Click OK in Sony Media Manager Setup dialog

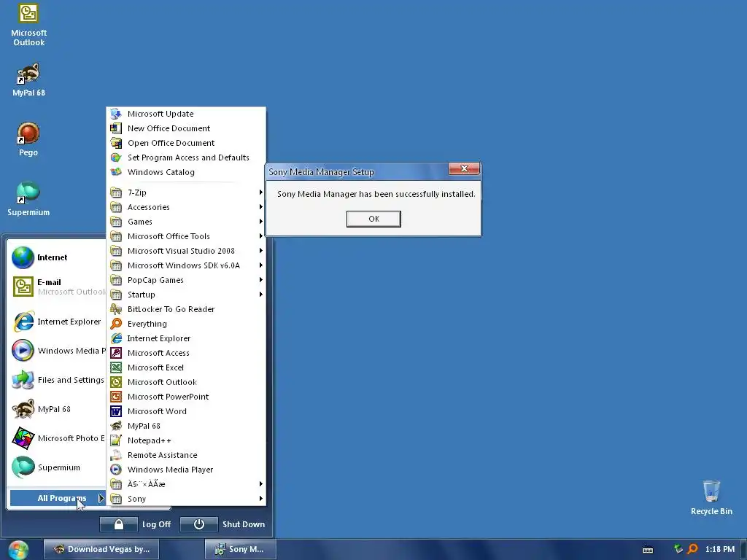click(373, 219)
